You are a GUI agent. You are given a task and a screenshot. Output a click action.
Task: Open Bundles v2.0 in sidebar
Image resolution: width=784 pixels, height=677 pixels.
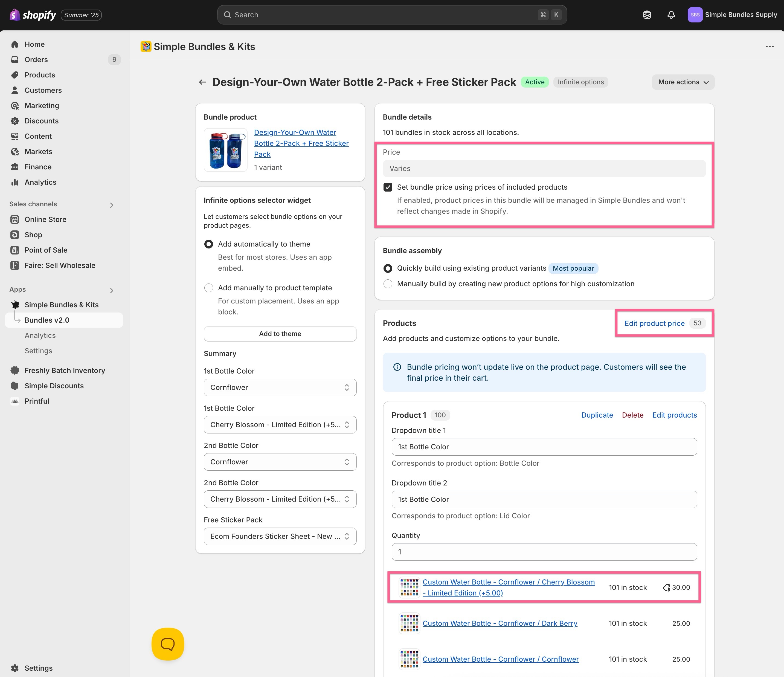(64, 320)
